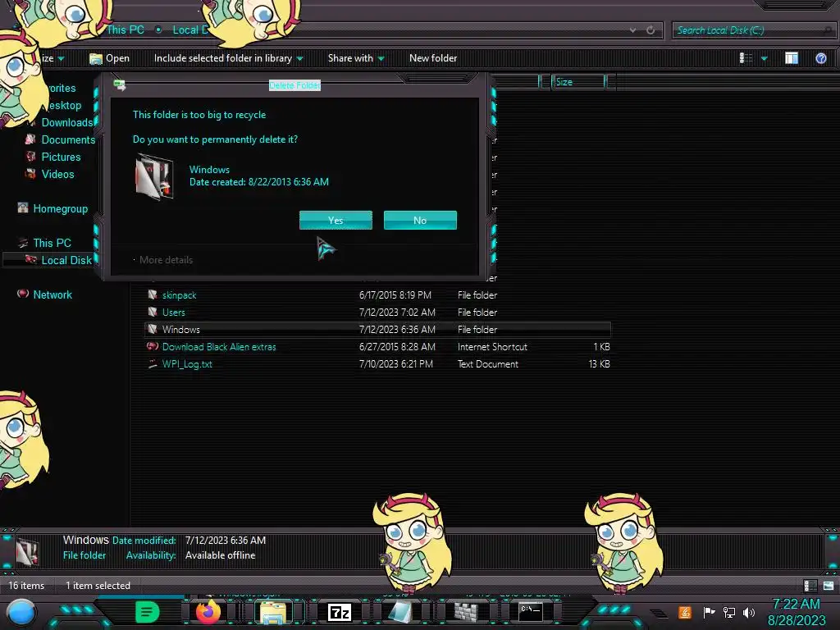Click the taskbar clock showing 7:22 AM
This screenshot has width=840, height=630.
tap(797, 612)
